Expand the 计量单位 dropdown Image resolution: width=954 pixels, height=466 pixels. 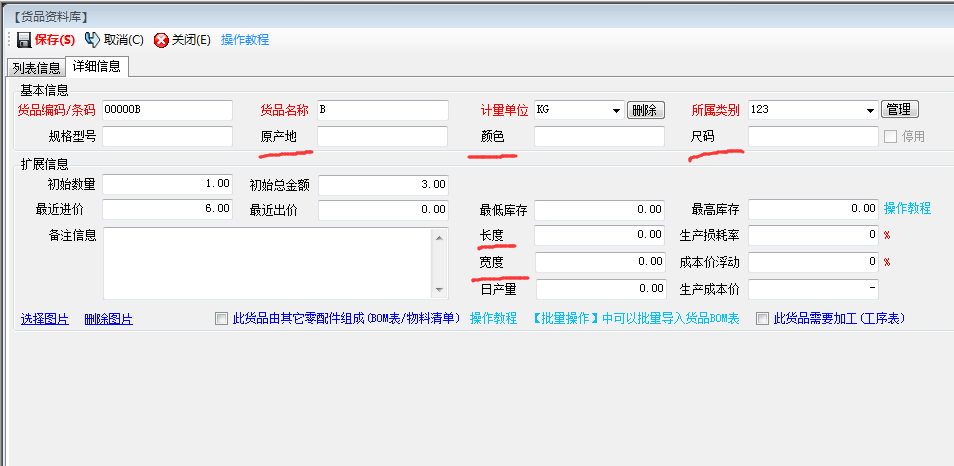click(616, 110)
